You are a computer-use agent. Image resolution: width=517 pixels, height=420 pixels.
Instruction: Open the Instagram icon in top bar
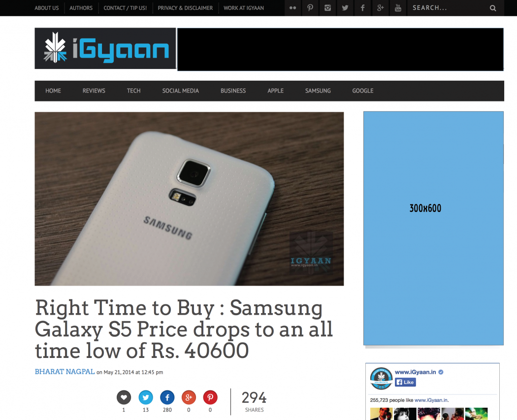coord(327,8)
